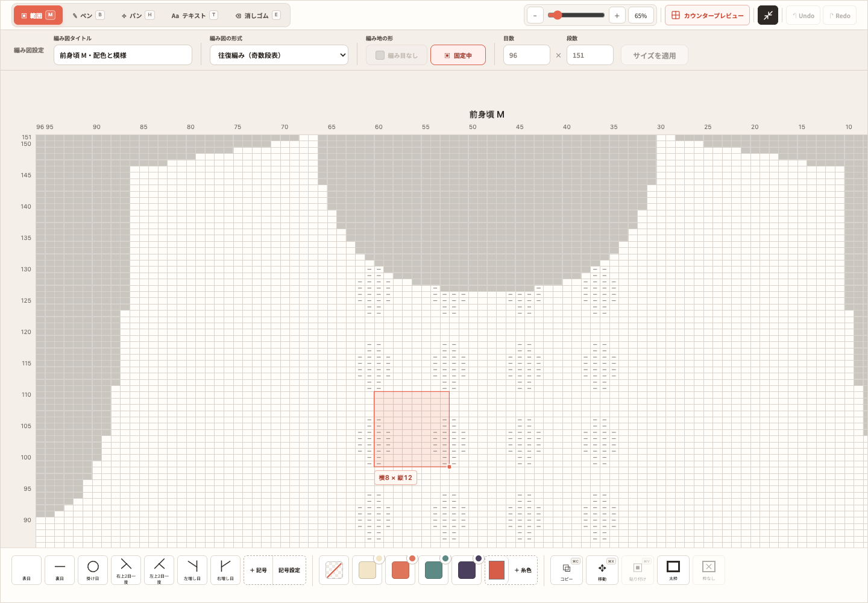The image size is (868, 603).
Task: Select the 範囲 range selection tool
Action: [x=38, y=15]
